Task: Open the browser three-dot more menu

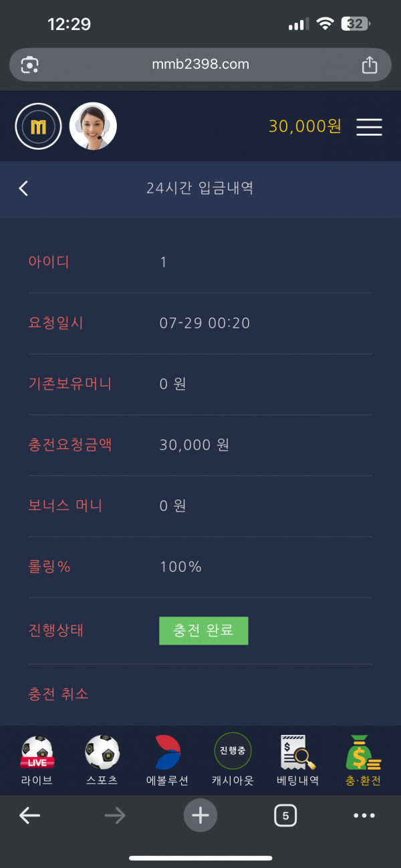Action: point(364,815)
